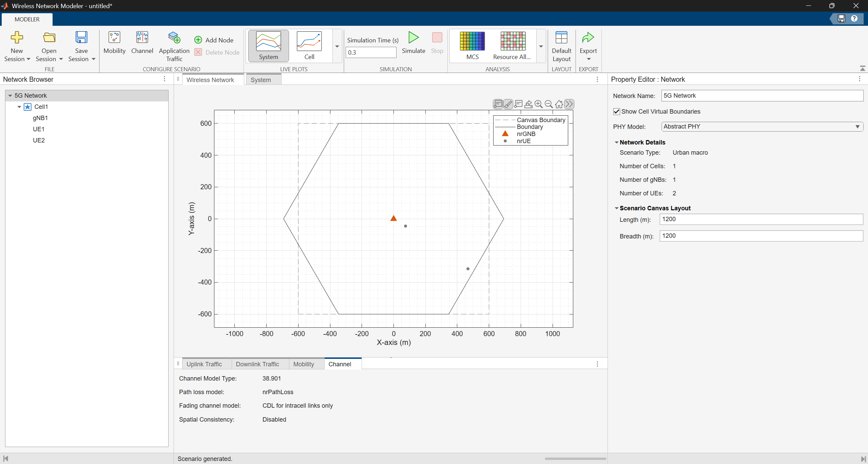868x464 pixels.
Task: Collapse Cell1 in the Network Browser
Action: 19,107
